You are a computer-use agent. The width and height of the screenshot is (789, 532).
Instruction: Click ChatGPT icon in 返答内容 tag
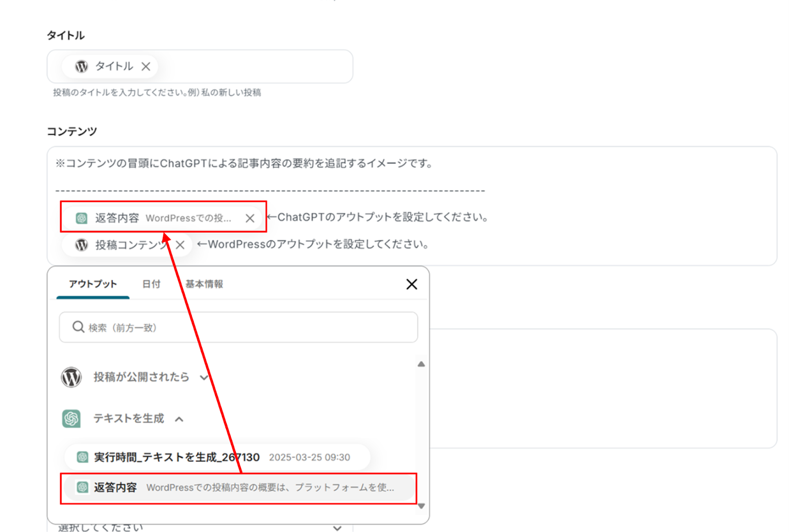click(x=82, y=218)
